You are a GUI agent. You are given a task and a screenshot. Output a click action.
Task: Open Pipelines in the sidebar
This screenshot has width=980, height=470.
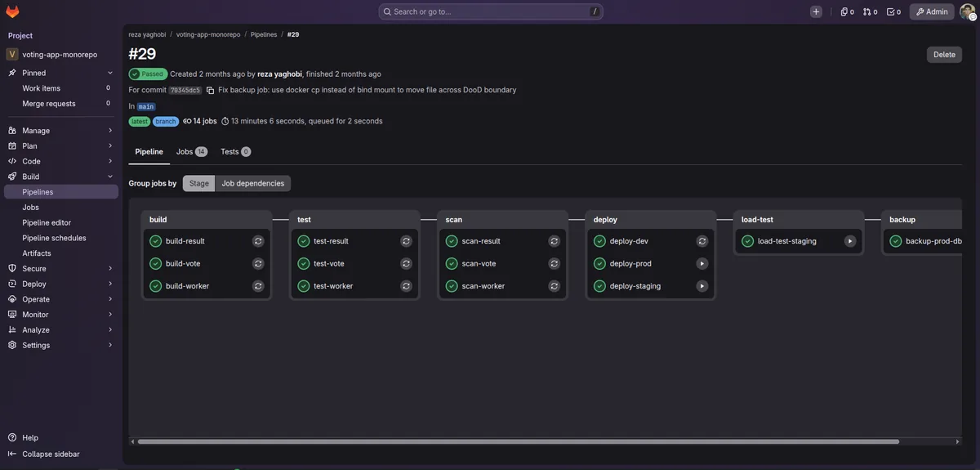click(61, 192)
